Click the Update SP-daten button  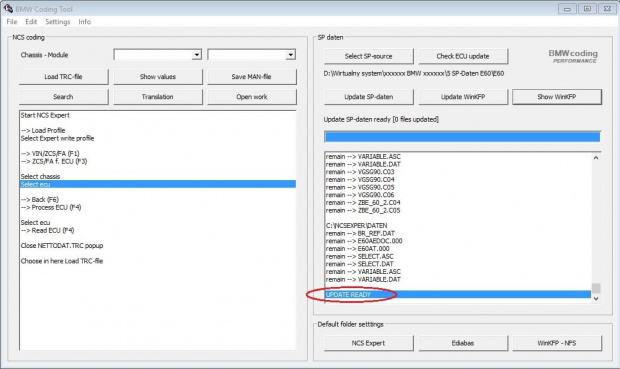pos(369,97)
